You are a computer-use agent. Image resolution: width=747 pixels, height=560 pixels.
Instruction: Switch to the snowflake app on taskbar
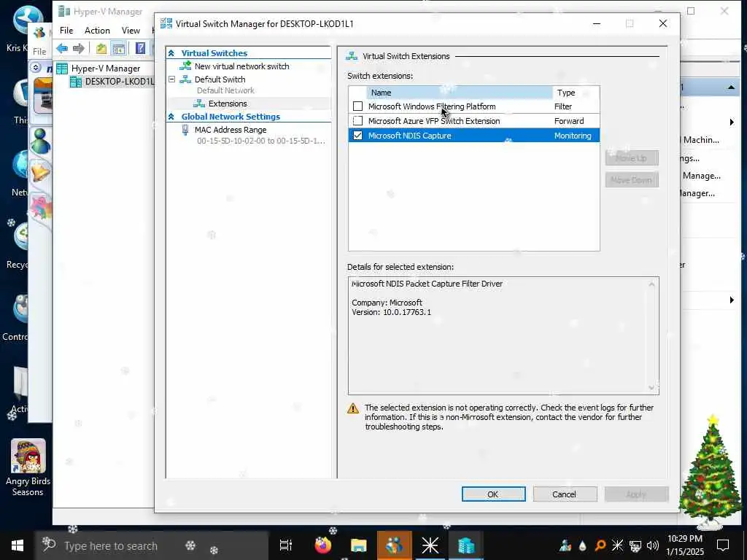tap(430, 545)
